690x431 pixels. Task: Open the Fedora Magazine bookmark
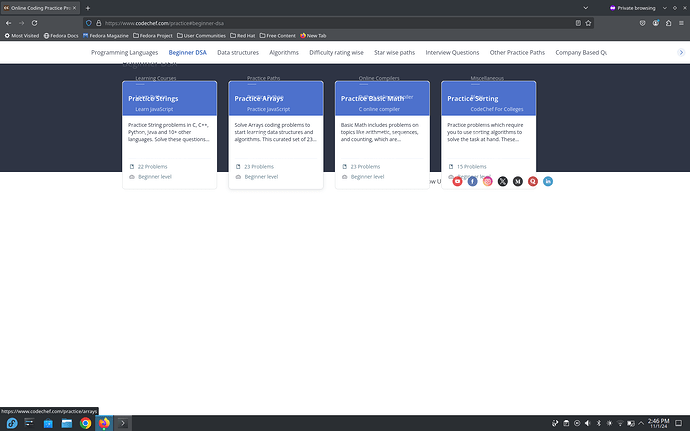tap(106, 36)
